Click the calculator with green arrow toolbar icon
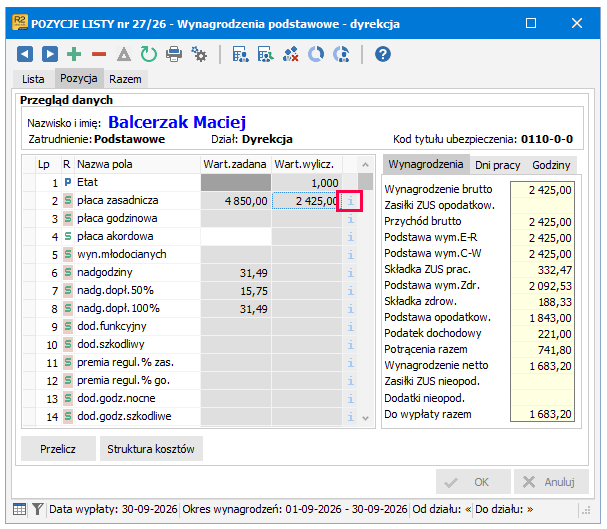The height and width of the screenshot is (529, 607). [266, 54]
